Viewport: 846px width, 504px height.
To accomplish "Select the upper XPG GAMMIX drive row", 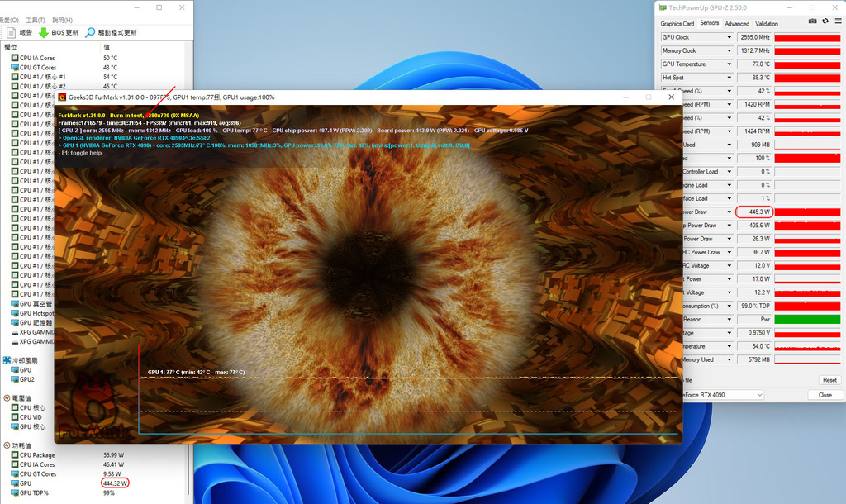I will pos(32,332).
